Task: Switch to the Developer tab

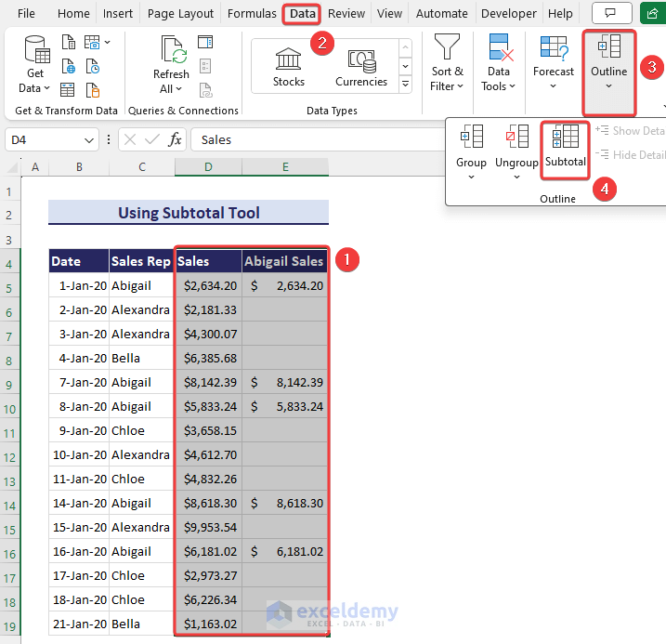Action: point(509,14)
